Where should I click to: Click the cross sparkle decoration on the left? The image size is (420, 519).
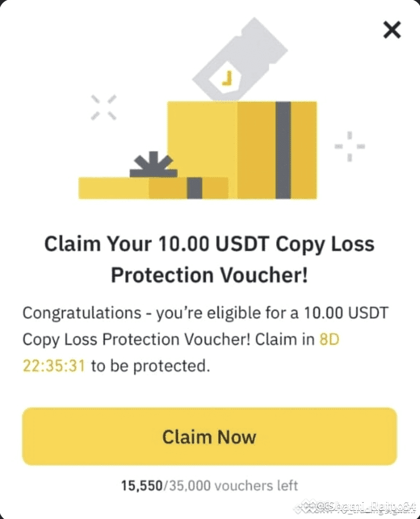(104, 107)
